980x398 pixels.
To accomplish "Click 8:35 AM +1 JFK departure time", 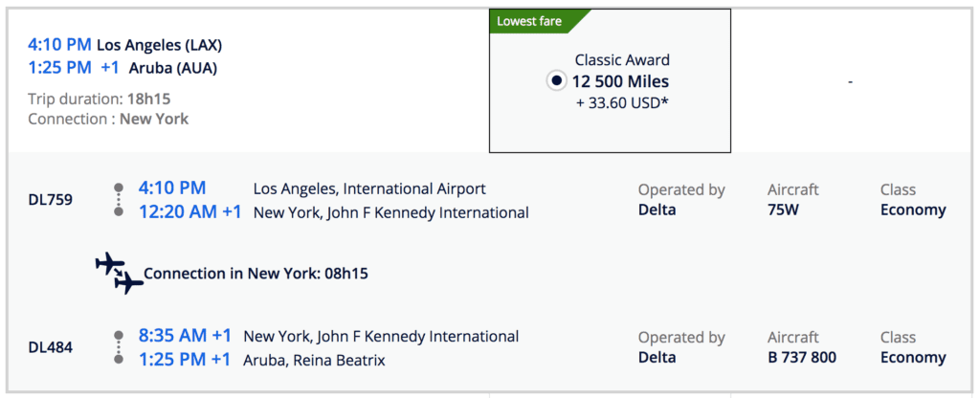I will coord(185,336).
